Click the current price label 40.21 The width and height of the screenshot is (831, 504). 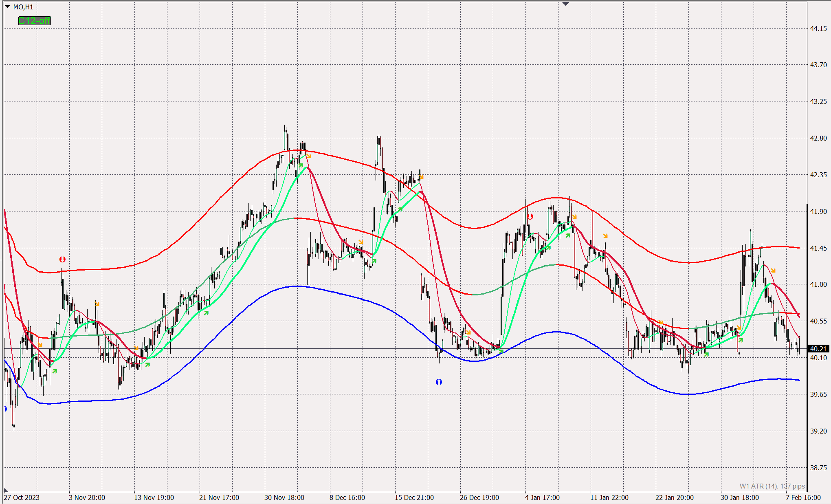pos(818,349)
